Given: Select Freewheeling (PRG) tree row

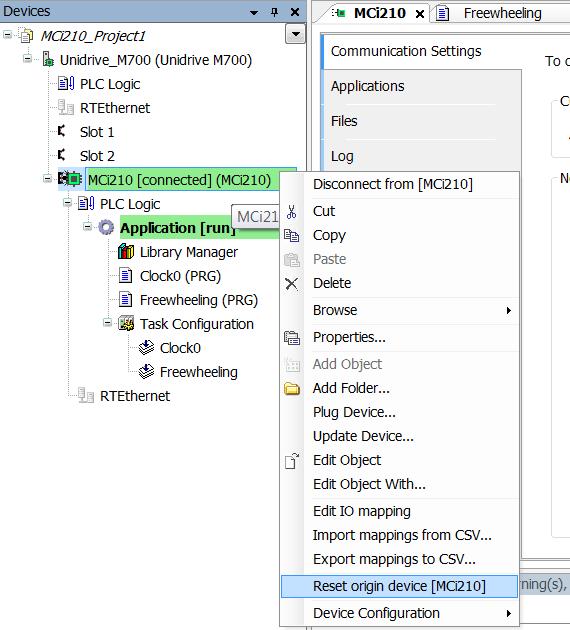Looking at the screenshot, I should coord(199,300).
